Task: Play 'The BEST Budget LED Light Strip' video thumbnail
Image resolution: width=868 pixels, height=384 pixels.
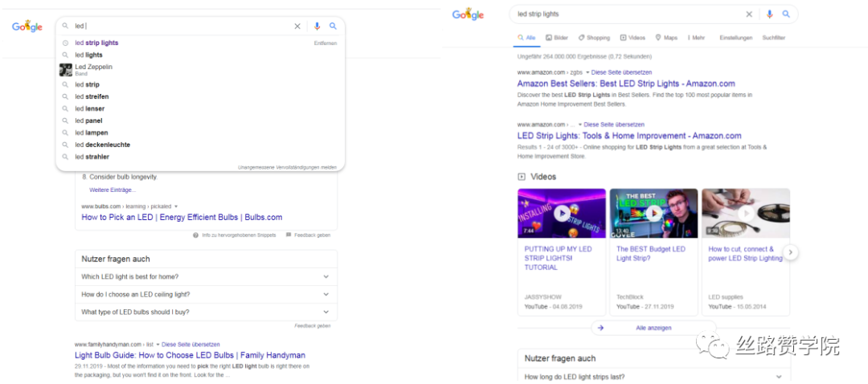Action: tap(653, 214)
